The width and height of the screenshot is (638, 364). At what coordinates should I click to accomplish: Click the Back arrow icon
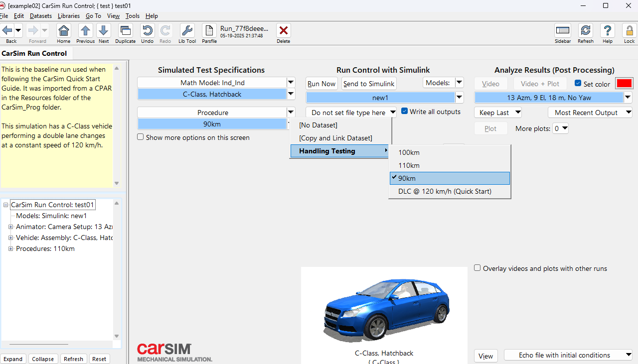(x=7, y=30)
